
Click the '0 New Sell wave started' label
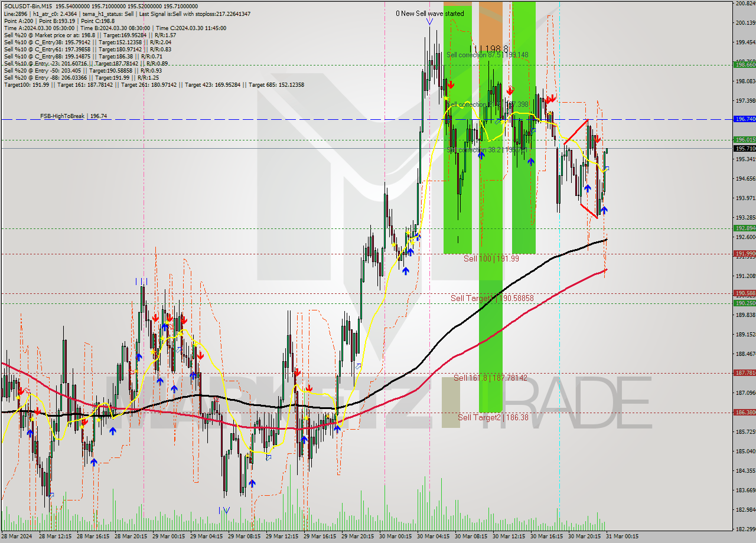[429, 13]
